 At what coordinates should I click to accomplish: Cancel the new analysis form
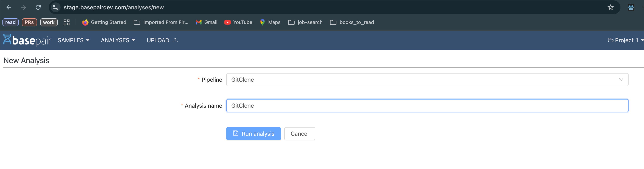point(299,134)
